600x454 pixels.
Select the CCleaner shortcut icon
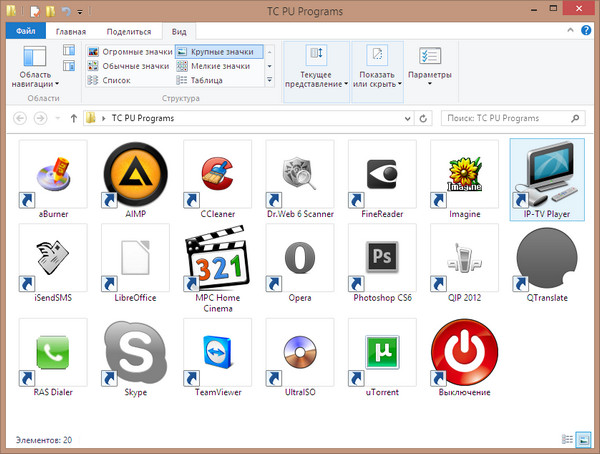(216, 173)
